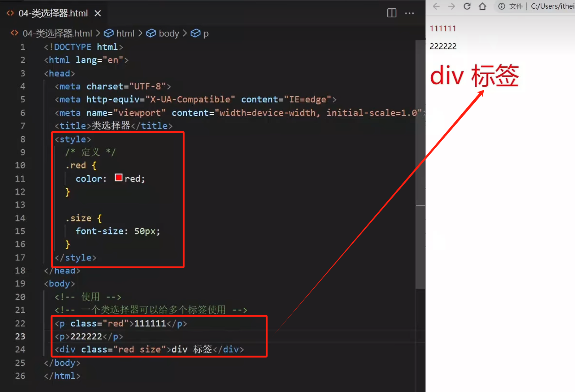Click the <style> opening tag
The image size is (575, 392).
coord(73,139)
